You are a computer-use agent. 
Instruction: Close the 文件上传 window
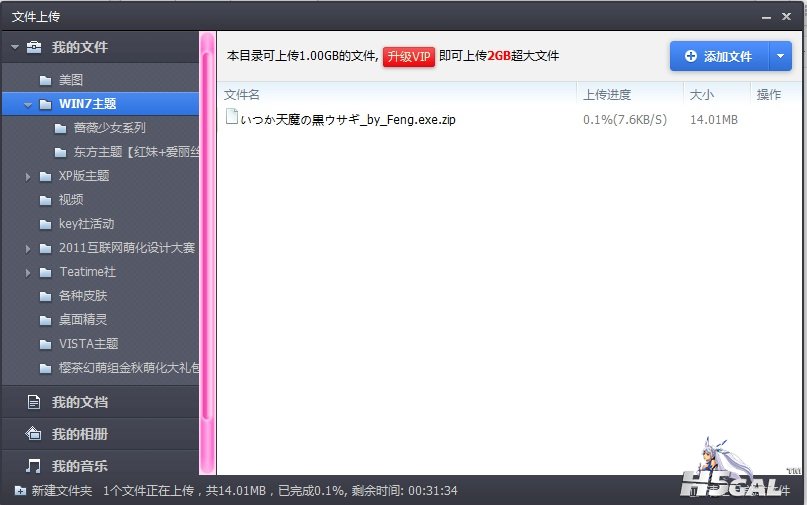click(786, 16)
